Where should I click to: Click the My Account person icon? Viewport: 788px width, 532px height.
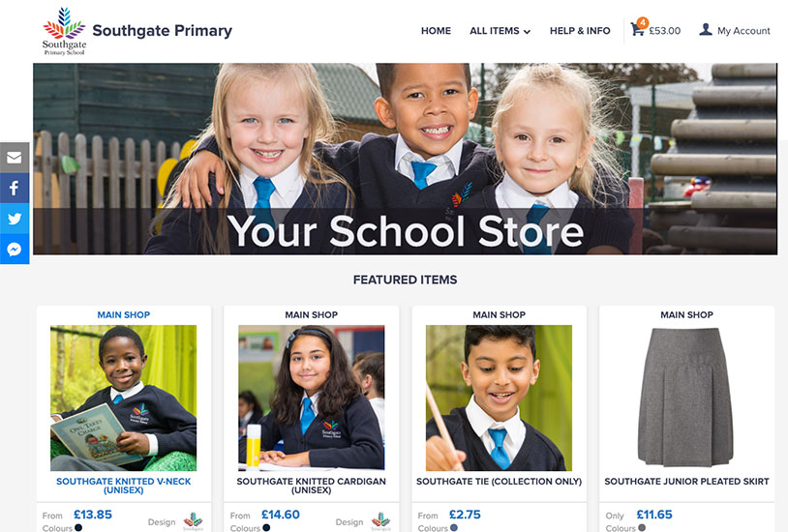(x=706, y=30)
